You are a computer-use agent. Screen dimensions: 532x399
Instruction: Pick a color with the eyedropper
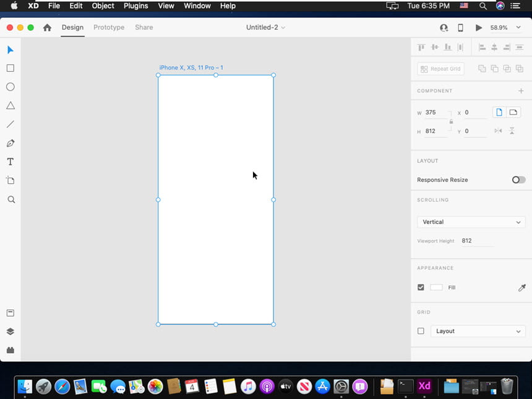(522, 288)
